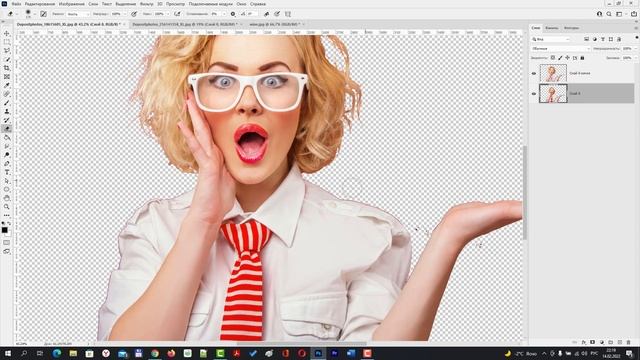
Task: Open the 3D menu
Action: [160, 4]
